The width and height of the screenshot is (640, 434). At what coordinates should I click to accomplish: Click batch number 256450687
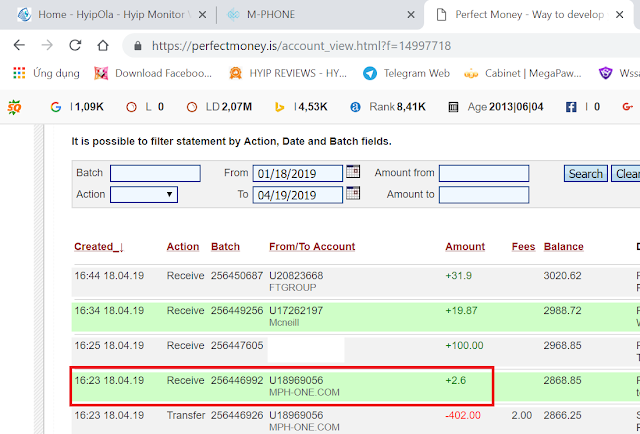(x=237, y=276)
